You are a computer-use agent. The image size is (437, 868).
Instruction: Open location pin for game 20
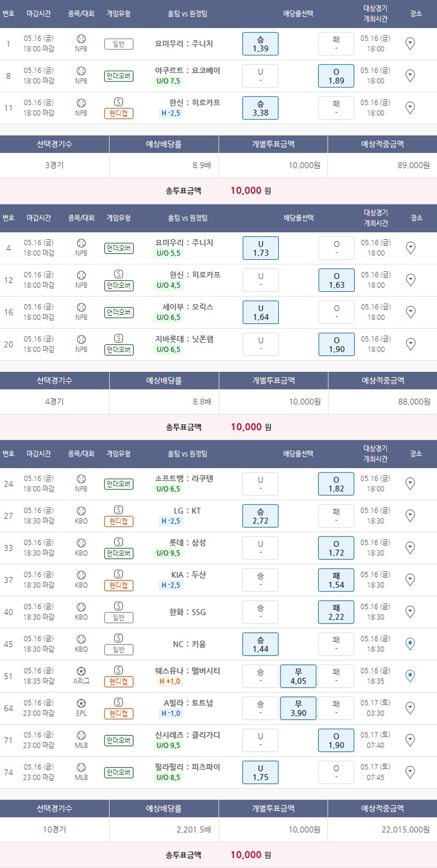coord(410,344)
